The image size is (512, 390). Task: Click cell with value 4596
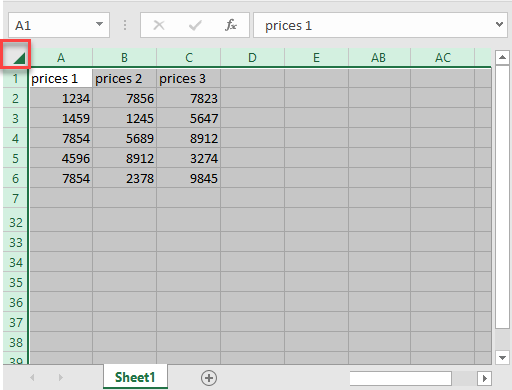coord(61,159)
